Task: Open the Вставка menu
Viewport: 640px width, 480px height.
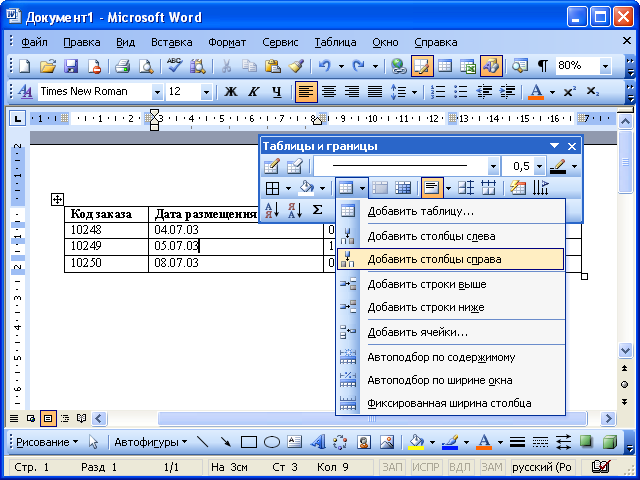Action: pos(171,42)
